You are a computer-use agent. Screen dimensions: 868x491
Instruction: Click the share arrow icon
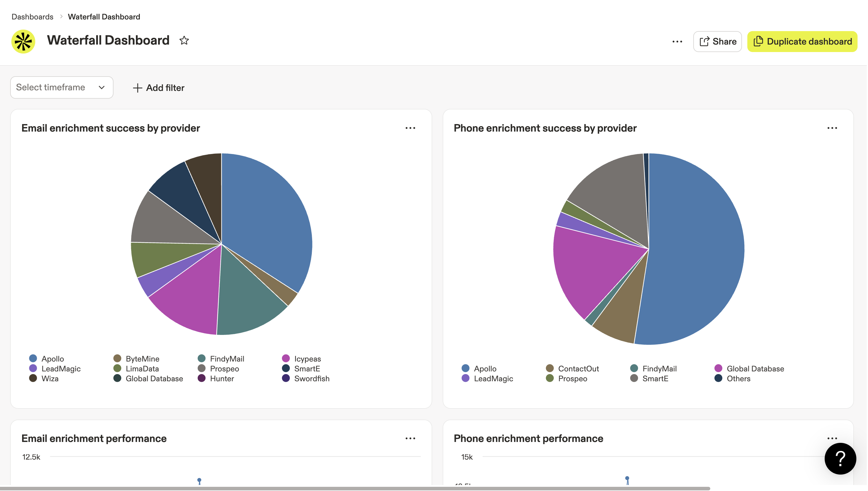point(704,41)
